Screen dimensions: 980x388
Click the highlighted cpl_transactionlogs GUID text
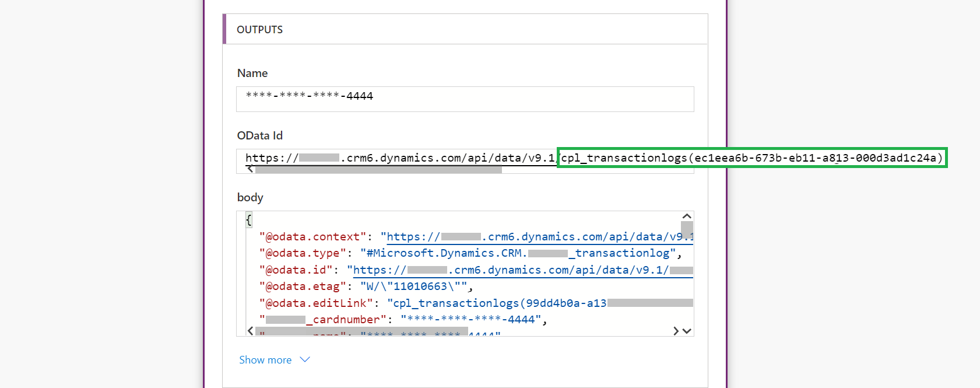pyautogui.click(x=751, y=158)
